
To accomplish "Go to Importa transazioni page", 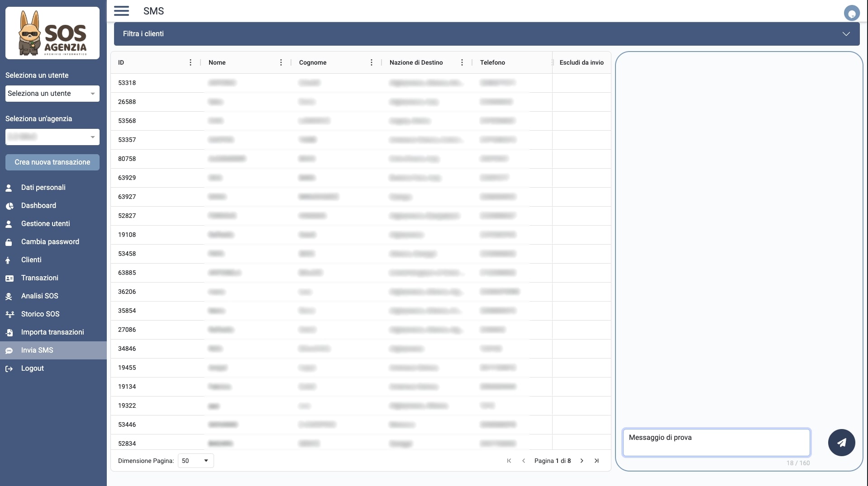I will (52, 332).
